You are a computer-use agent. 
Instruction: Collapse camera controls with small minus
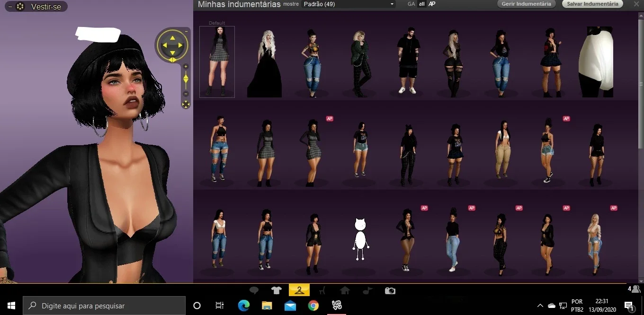[187, 31]
